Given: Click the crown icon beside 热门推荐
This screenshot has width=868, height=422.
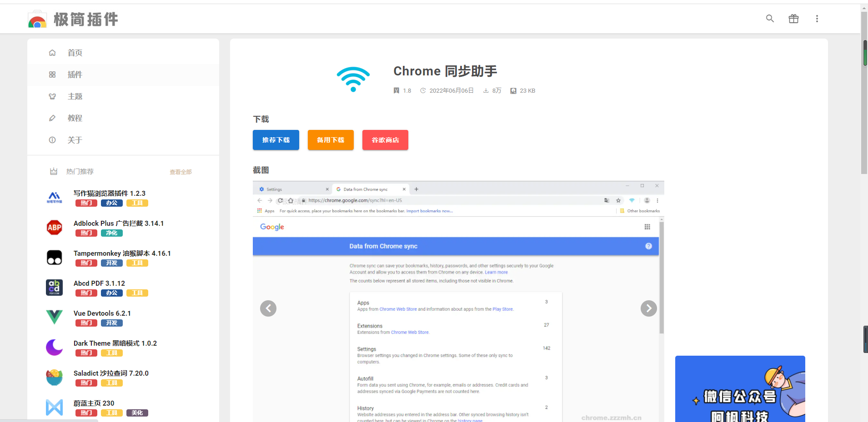Looking at the screenshot, I should click(x=54, y=171).
